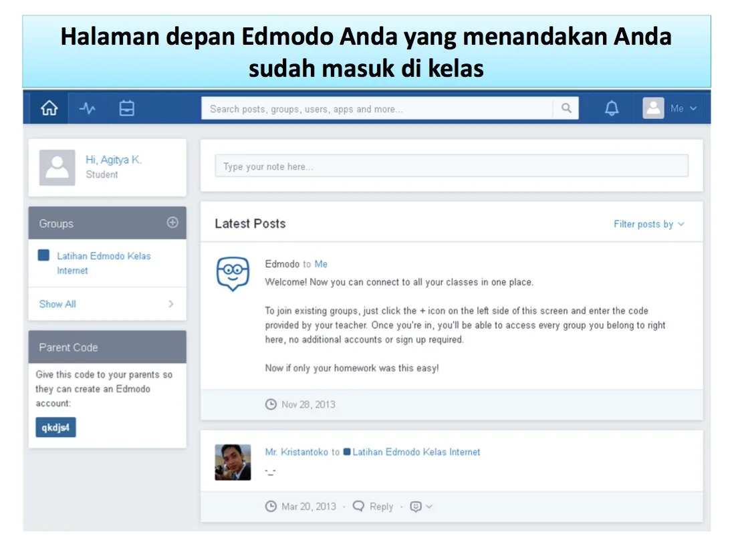Screen dimensions: 736x560
Task: Expand groups with the Show All chevron
Action: click(x=171, y=304)
